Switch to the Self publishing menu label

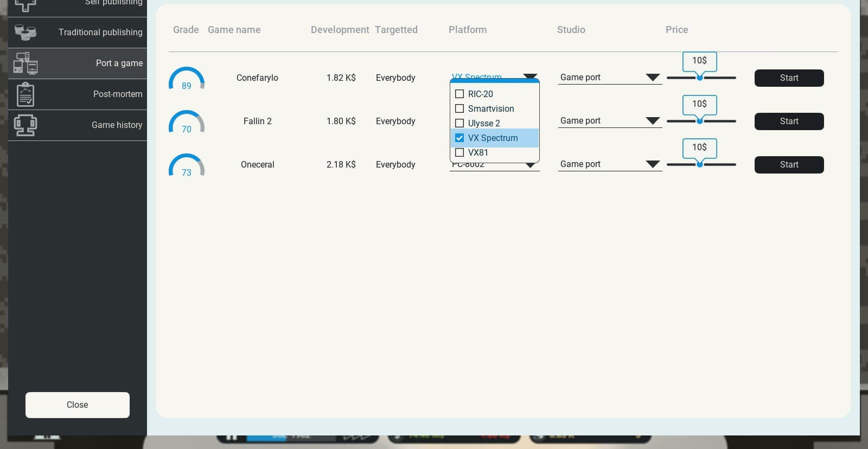[113, 3]
